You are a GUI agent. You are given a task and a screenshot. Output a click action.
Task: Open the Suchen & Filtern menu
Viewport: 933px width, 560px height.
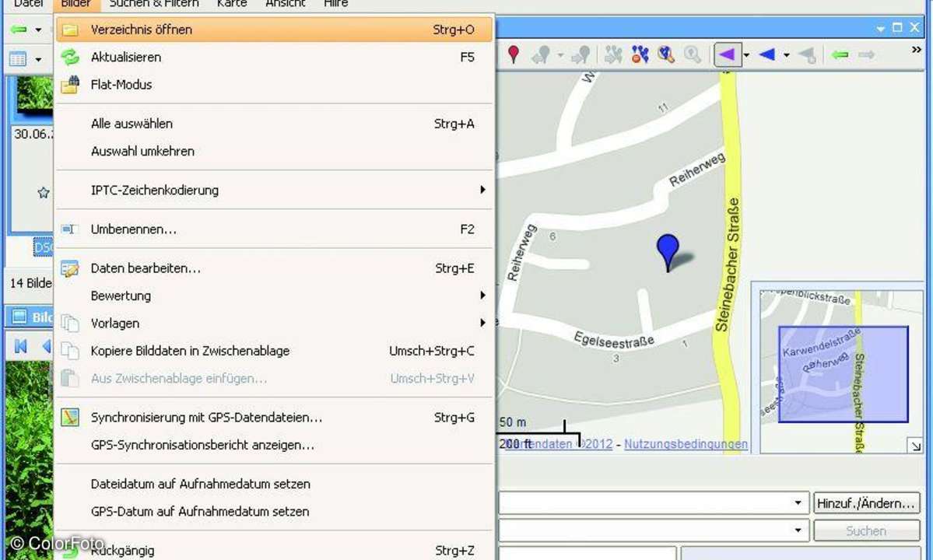[x=153, y=4]
